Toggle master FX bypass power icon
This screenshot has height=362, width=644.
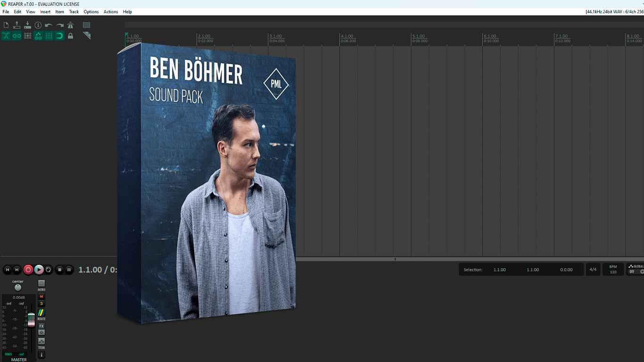tap(41, 332)
